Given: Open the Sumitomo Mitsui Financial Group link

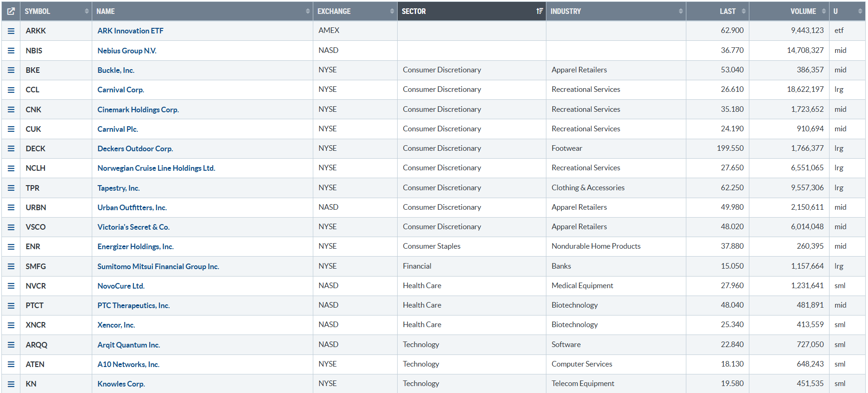Looking at the screenshot, I should (158, 267).
